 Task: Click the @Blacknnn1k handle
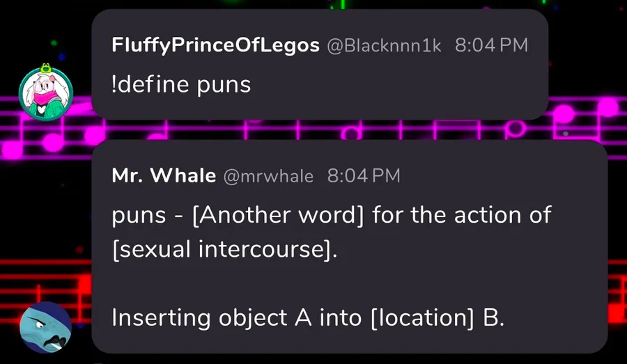(384, 45)
